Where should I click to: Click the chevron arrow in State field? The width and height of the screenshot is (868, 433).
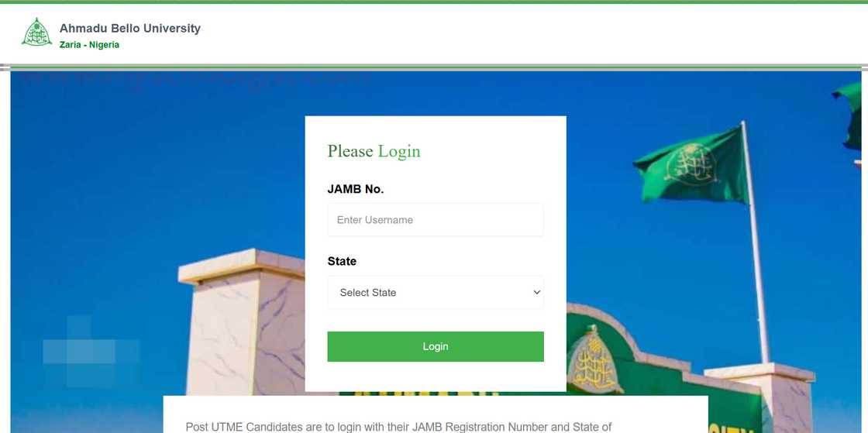[x=536, y=293]
